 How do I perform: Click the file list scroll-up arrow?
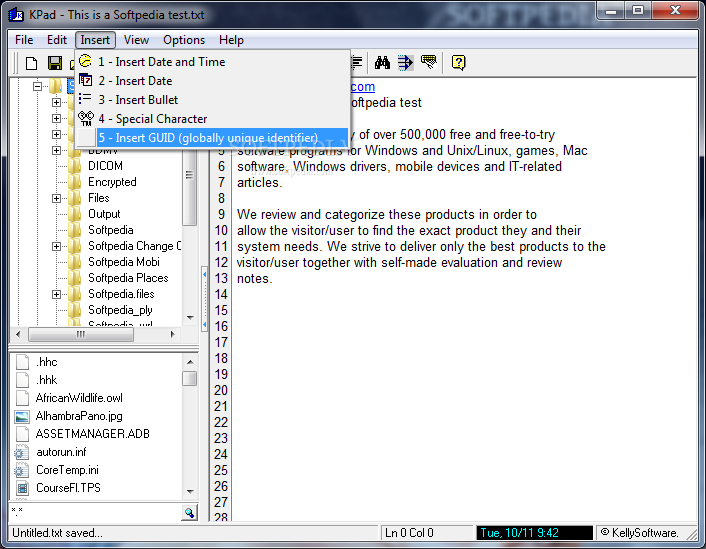tap(190, 362)
